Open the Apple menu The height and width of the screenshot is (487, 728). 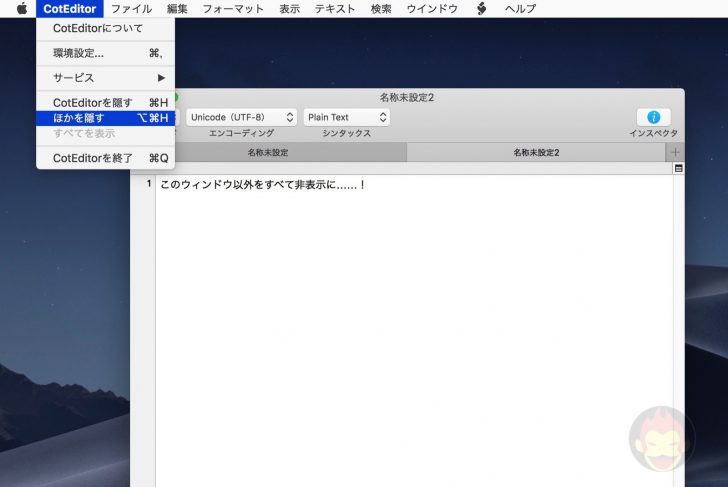point(22,8)
